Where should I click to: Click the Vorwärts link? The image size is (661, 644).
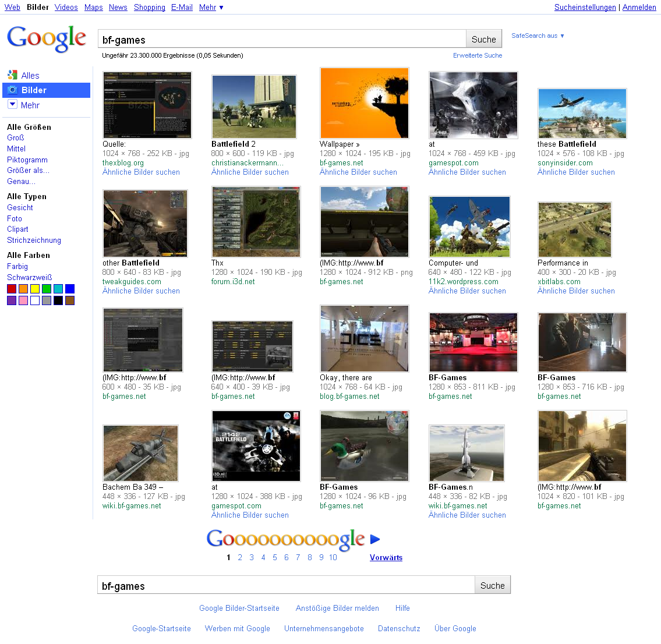(x=386, y=558)
